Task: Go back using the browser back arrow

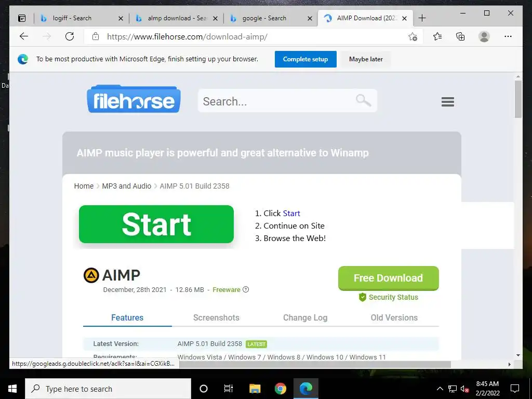Action: click(x=24, y=36)
